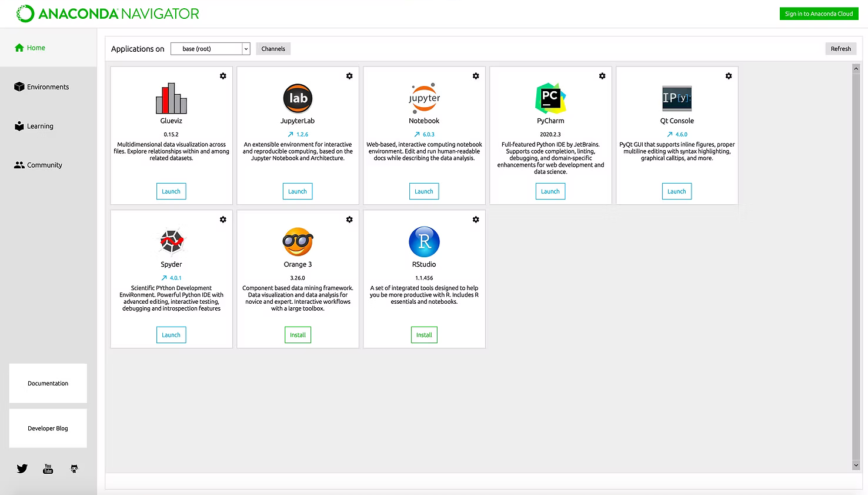Click the Spyder application logo
Image resolution: width=868 pixels, height=495 pixels.
171,241
